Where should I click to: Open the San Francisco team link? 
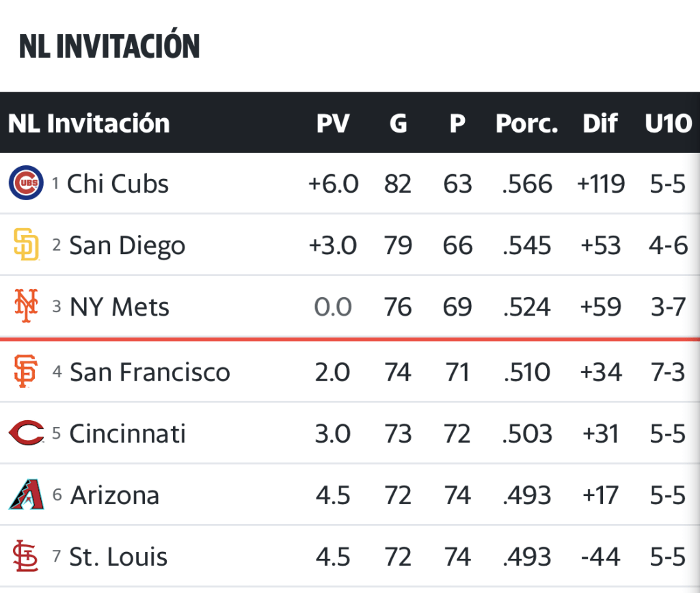[150, 372]
